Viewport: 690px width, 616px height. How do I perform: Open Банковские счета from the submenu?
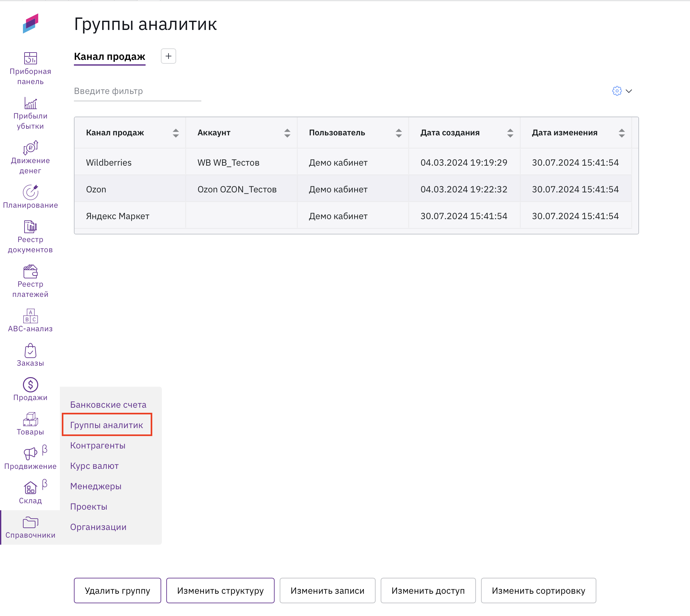tap(108, 405)
